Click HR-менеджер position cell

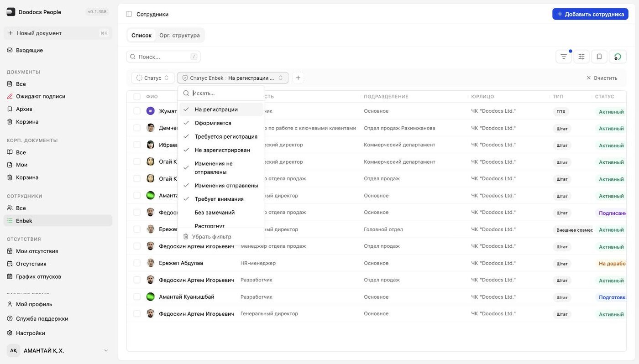[258, 263]
